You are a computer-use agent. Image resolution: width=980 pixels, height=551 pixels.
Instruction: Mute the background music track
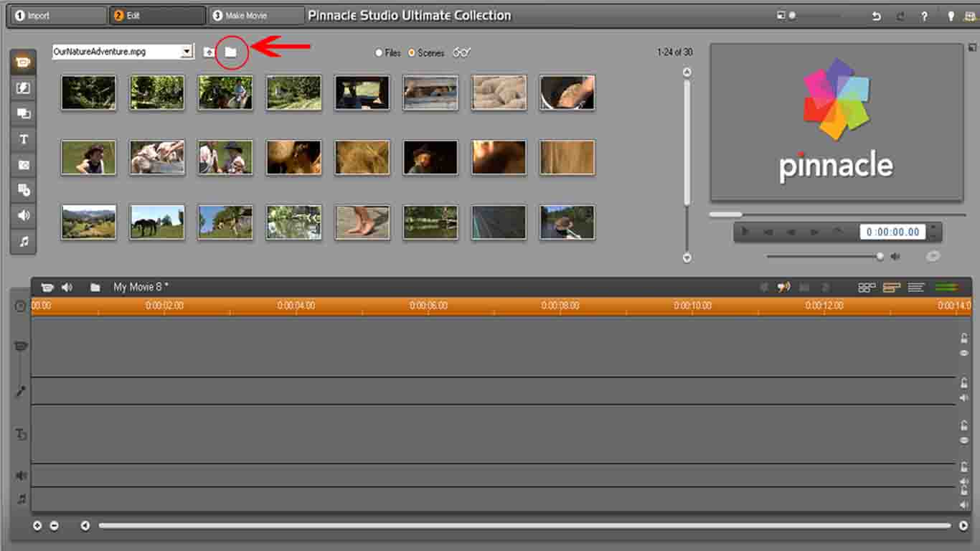click(x=964, y=504)
